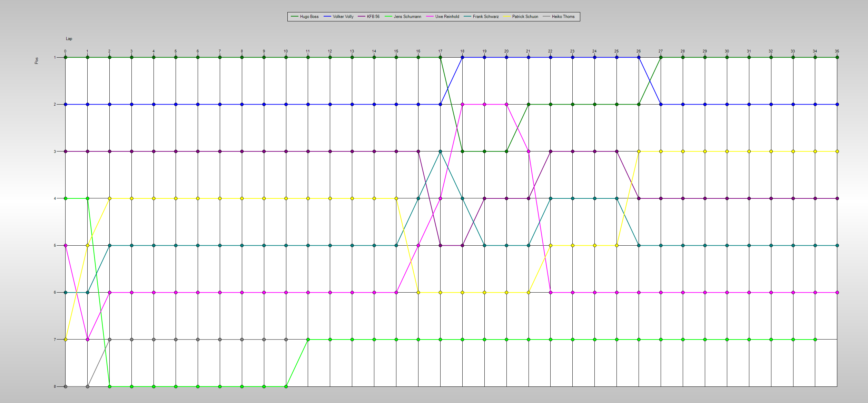The height and width of the screenshot is (403, 868).
Task: Click Jens Schumann's last point at lap 34
Action: click(x=815, y=340)
